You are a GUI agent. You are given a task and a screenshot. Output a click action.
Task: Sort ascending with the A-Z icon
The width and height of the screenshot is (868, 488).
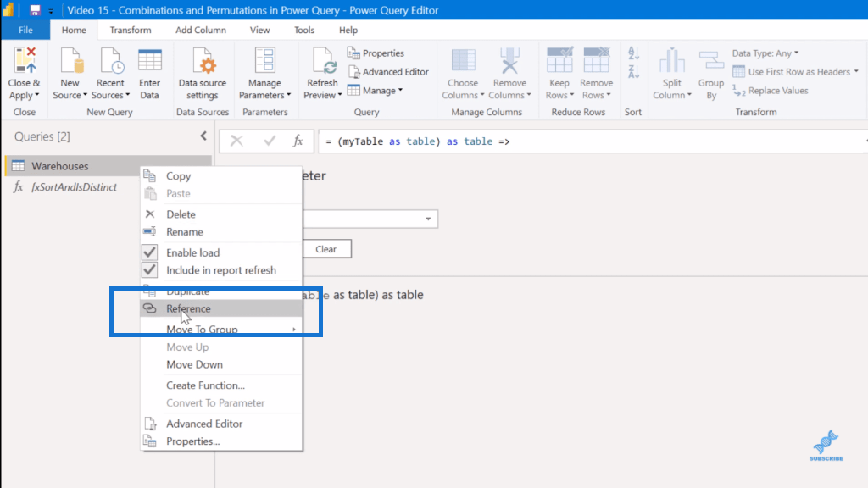point(634,53)
